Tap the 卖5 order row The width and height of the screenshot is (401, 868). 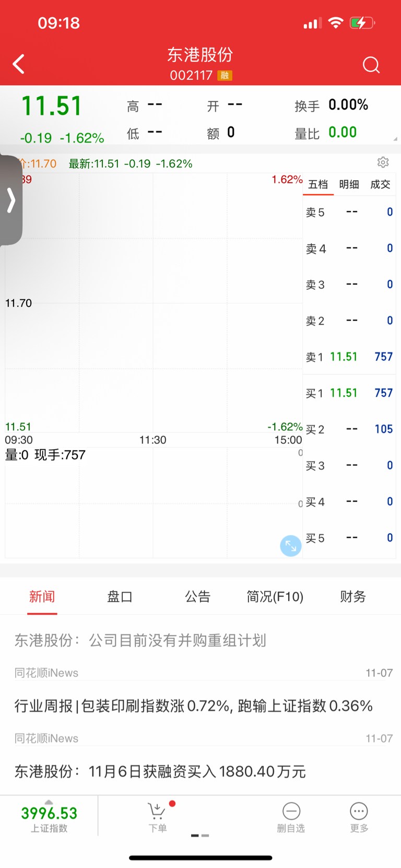tap(349, 212)
